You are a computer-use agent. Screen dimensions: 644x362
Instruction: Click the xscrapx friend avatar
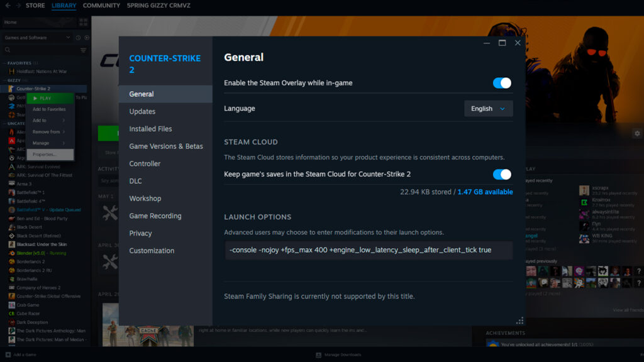tap(584, 190)
